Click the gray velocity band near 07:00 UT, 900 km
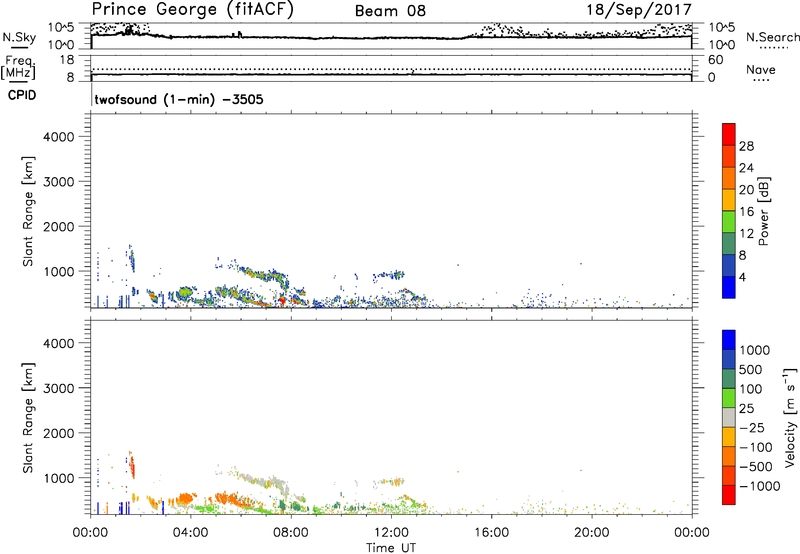 click(266, 483)
